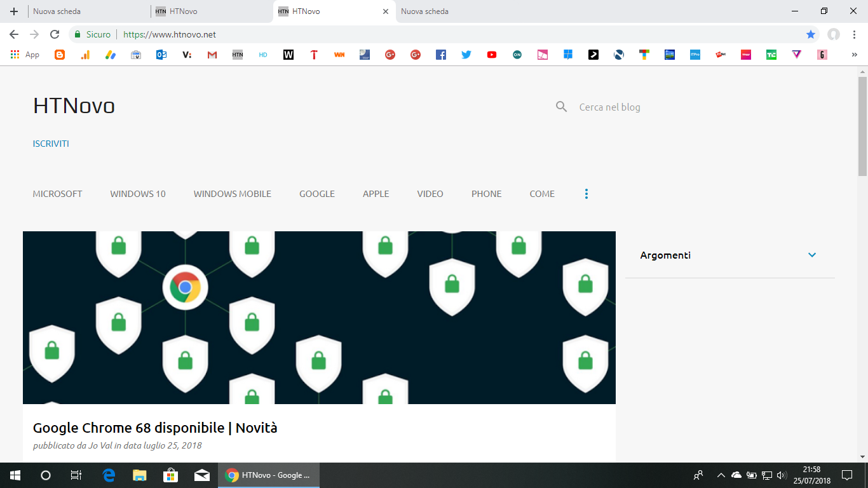Screen dimensions: 868x488
Task: Click the Chrome apps grid shortcut
Action: (x=25, y=55)
